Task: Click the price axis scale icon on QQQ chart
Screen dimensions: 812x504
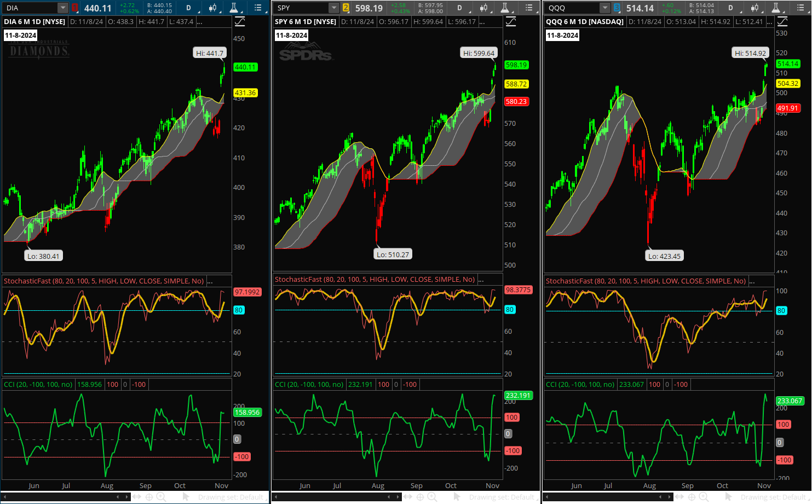Action: pos(782,21)
